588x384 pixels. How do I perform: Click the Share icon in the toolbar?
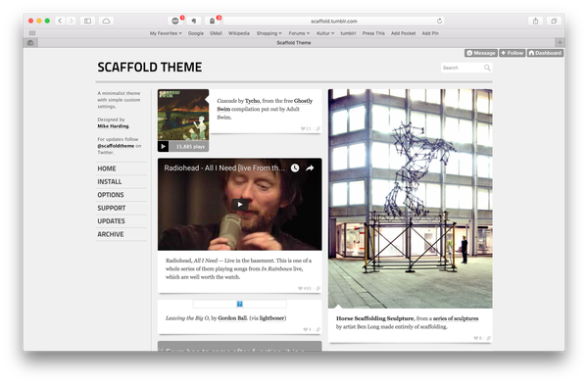coord(535,21)
